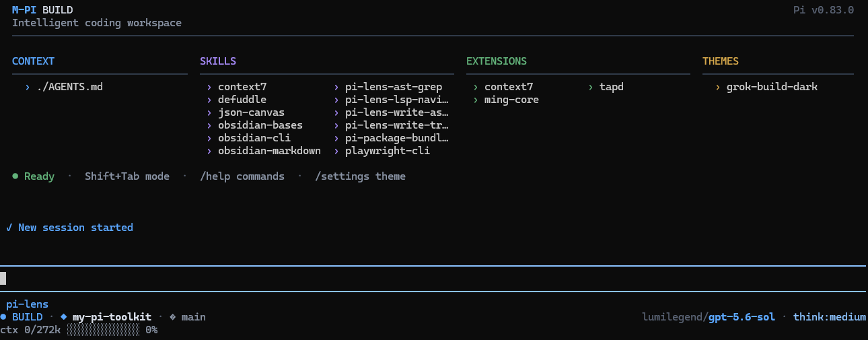Click the M-PI BUILD title
Screen dimensions: 868x340
point(42,10)
